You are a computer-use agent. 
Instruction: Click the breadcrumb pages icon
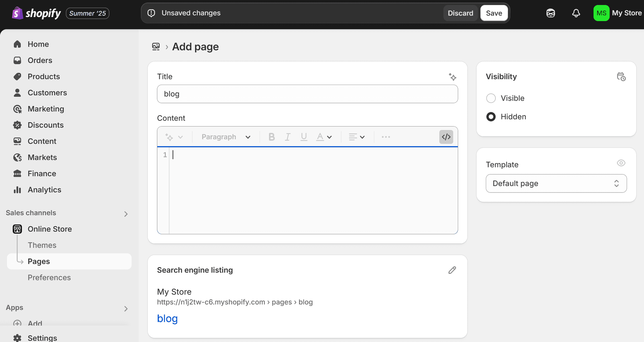pyautogui.click(x=156, y=47)
